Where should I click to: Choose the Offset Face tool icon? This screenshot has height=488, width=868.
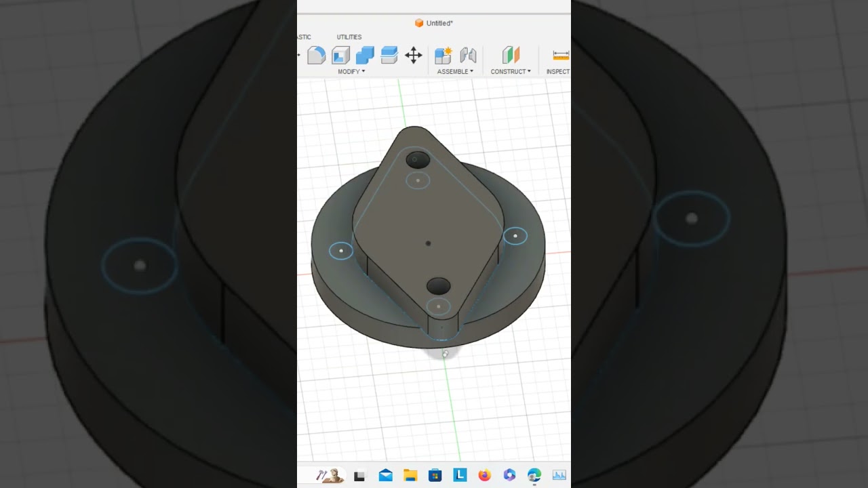(389, 55)
